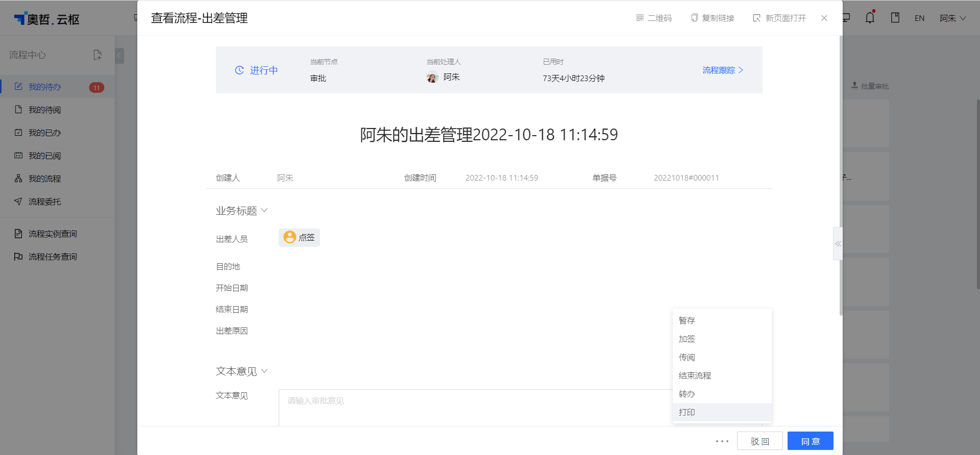Click the 奥哲.云枢 logo
This screenshot has width=980, height=455.
pyautogui.click(x=46, y=19)
